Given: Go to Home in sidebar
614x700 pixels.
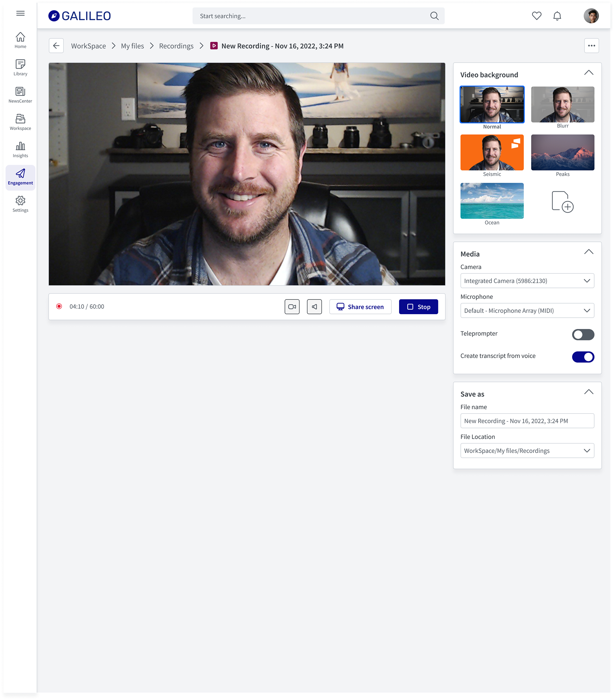Looking at the screenshot, I should click(x=20, y=40).
